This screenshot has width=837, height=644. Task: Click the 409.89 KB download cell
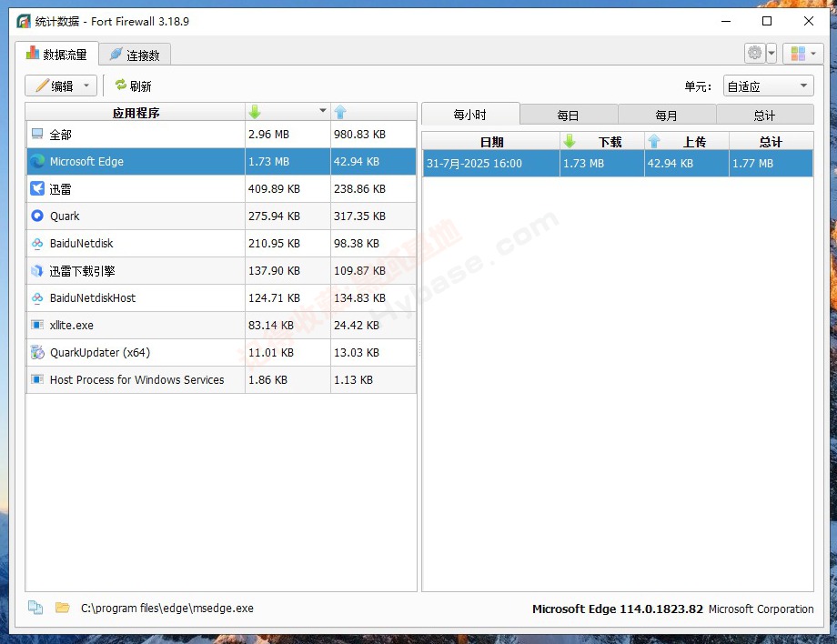(287, 189)
